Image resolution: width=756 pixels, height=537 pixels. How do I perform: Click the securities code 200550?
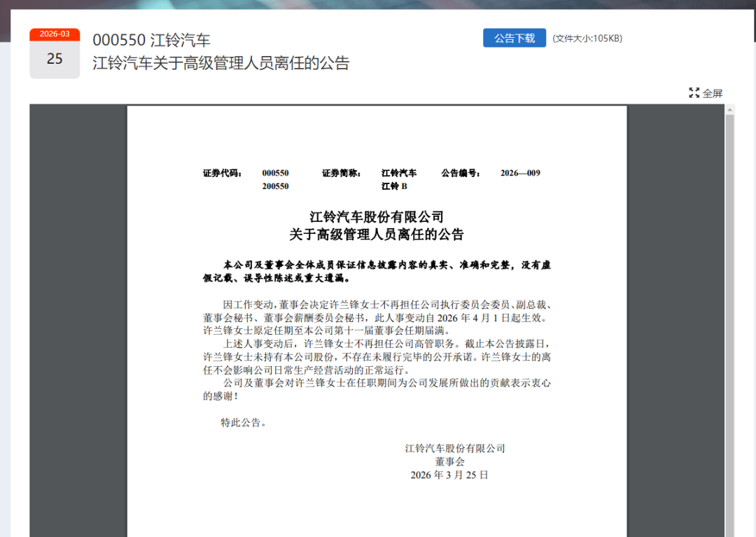pos(275,186)
